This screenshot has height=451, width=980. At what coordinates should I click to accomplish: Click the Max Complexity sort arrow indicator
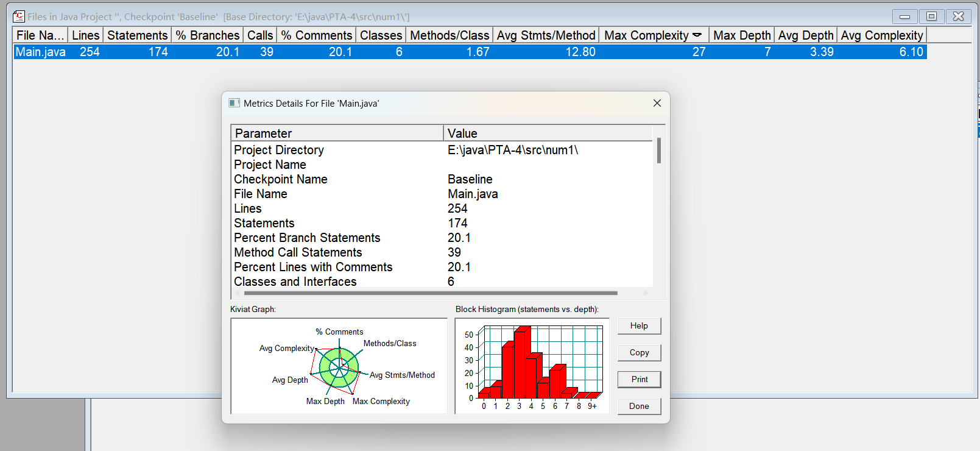click(697, 35)
